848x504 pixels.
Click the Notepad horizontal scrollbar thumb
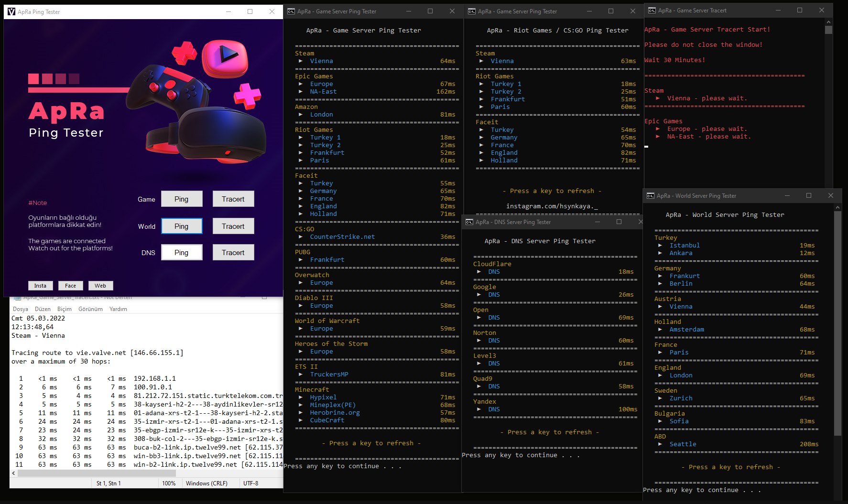pos(97,473)
